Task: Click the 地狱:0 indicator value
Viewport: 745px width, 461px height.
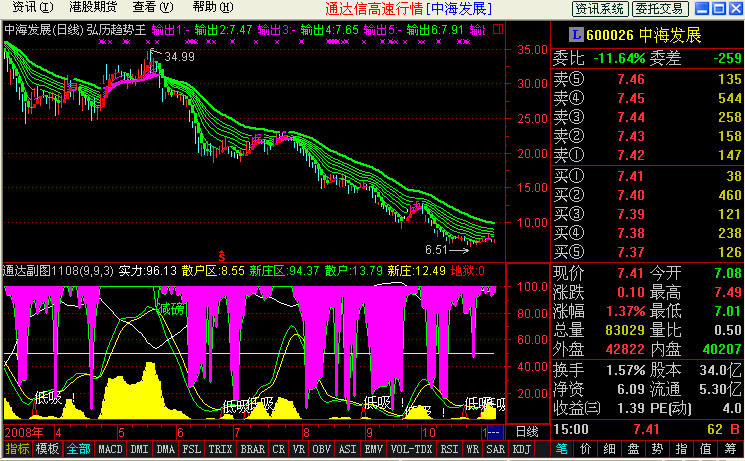Action: click(x=468, y=271)
